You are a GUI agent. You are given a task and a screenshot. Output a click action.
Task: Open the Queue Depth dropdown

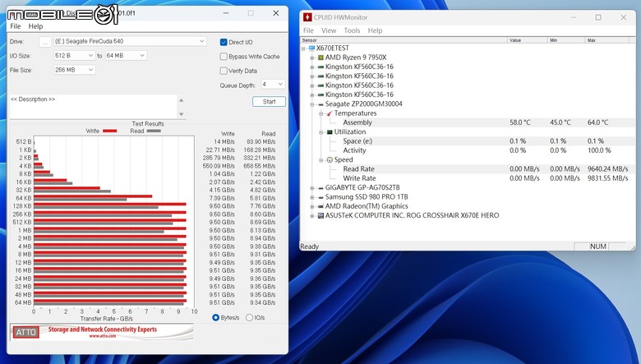(273, 84)
